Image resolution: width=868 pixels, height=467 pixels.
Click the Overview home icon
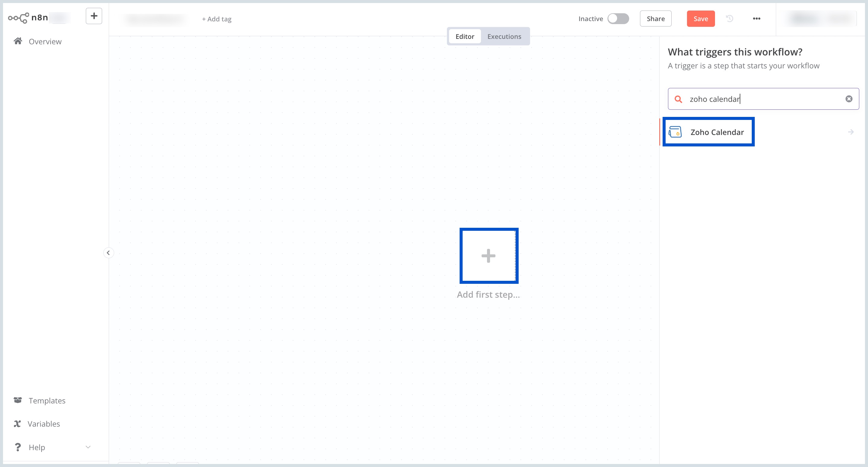tap(18, 41)
